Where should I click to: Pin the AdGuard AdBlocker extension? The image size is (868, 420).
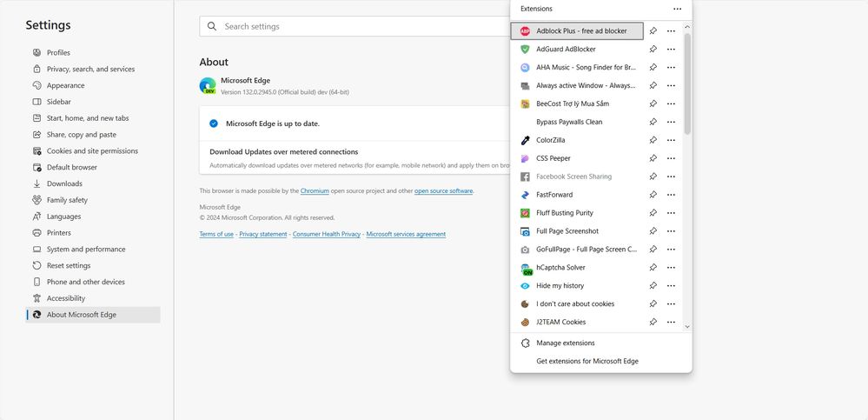click(x=653, y=50)
